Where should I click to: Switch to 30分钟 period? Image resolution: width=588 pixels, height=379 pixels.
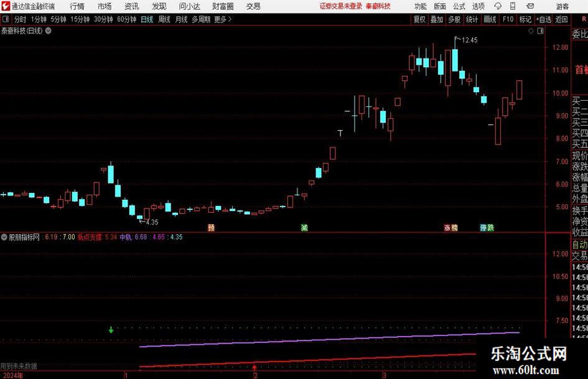point(103,19)
